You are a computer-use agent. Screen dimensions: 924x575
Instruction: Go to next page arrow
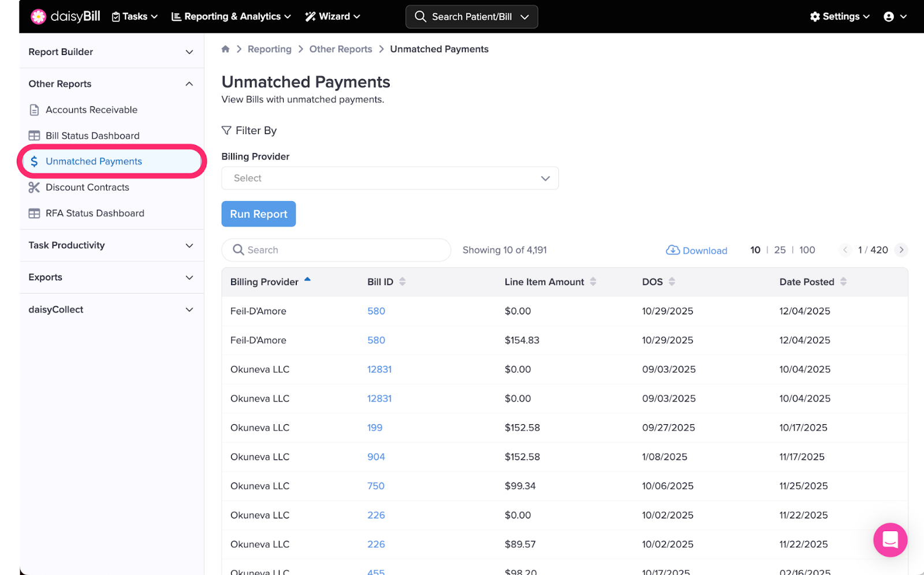(901, 250)
